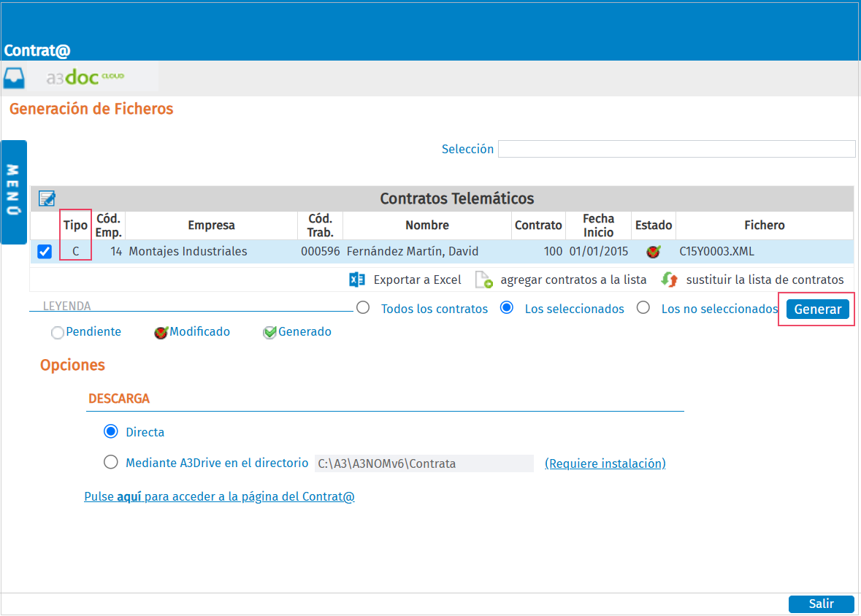This screenshot has height=616, width=861.
Task: Open the a3doc cloud logo
Action: point(85,77)
